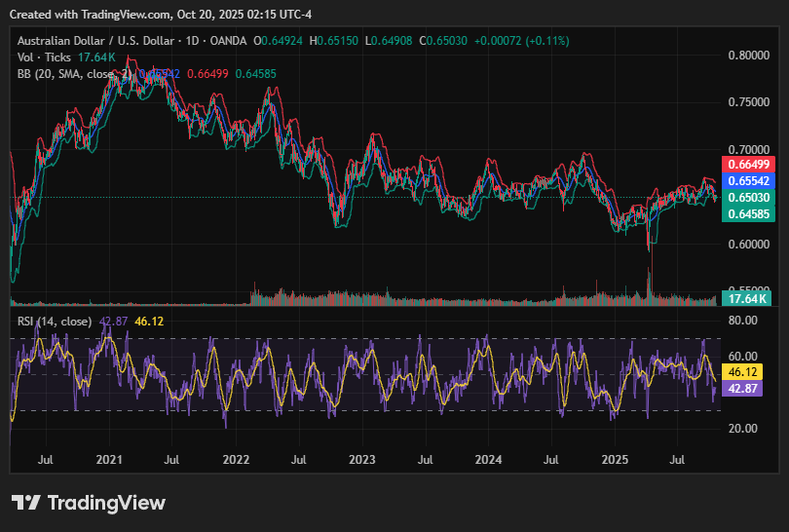The width and height of the screenshot is (789, 532).
Task: Click the 2021 label on time axis
Action: click(109, 458)
